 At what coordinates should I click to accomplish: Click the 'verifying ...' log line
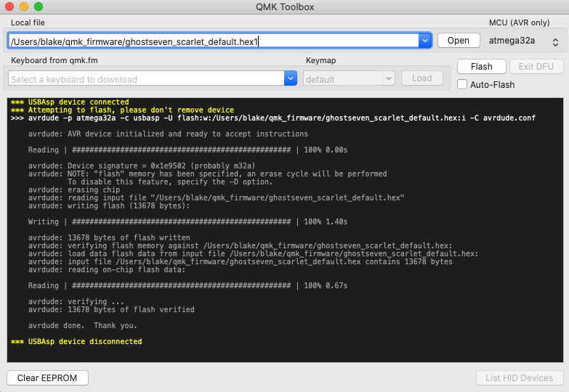pyautogui.click(x=76, y=301)
